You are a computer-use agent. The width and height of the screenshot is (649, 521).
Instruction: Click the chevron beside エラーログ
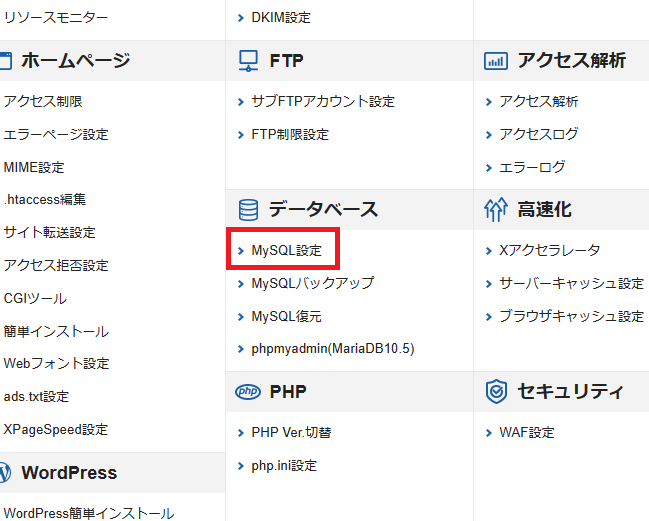pyautogui.click(x=489, y=168)
